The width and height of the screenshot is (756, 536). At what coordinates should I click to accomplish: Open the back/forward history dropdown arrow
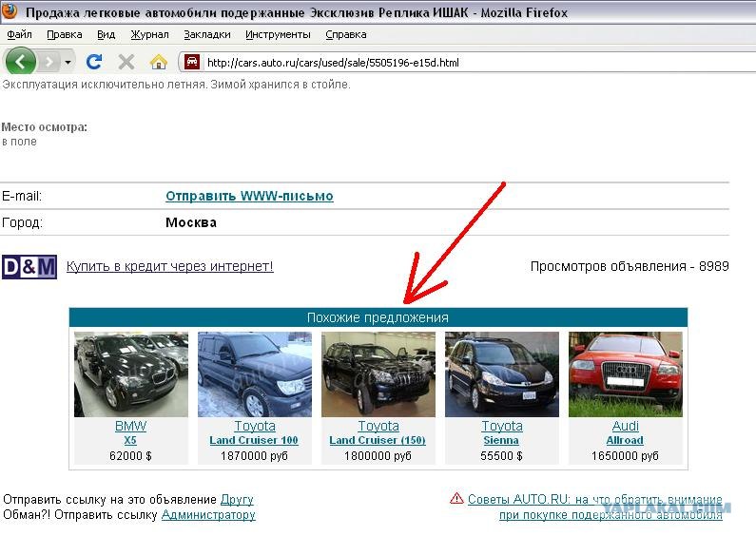[68, 62]
